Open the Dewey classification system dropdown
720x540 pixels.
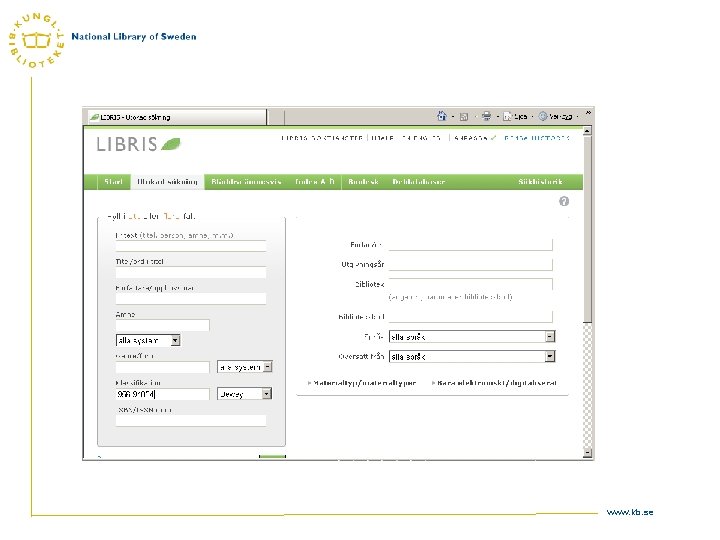coord(244,394)
